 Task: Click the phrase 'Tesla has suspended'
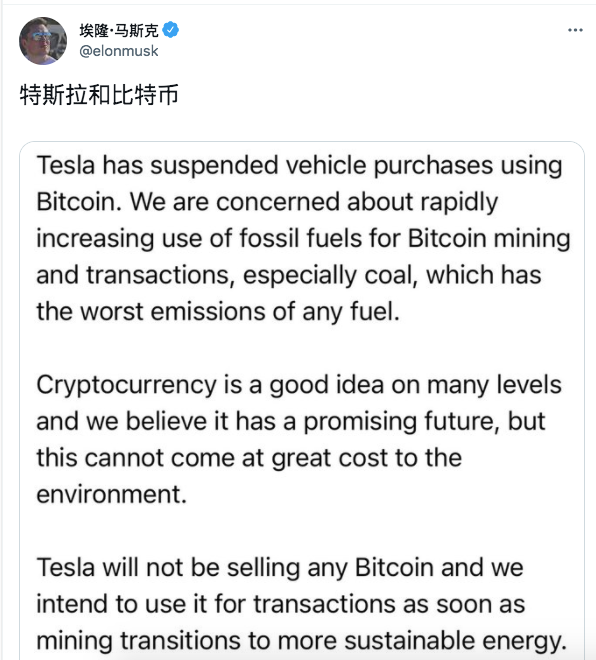(x=157, y=165)
